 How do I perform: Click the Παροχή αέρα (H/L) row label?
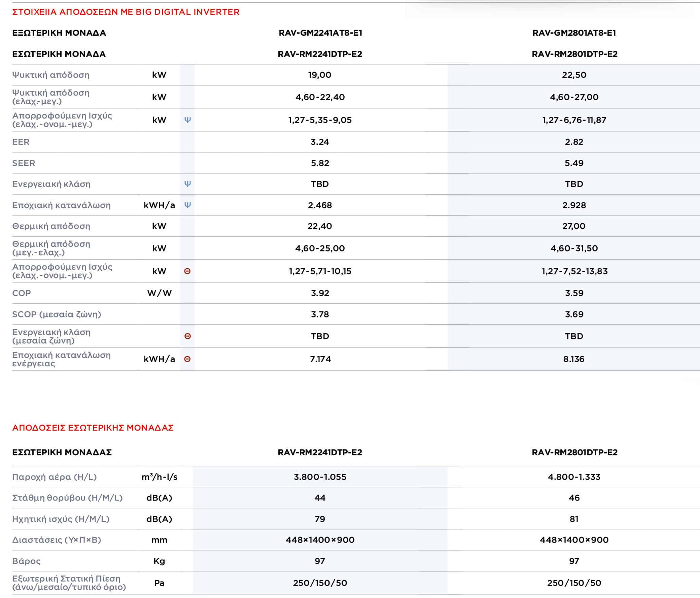pos(55,477)
